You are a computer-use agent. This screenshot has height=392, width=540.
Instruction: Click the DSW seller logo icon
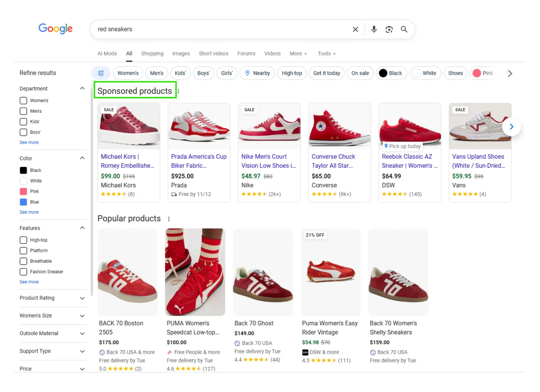click(305, 352)
